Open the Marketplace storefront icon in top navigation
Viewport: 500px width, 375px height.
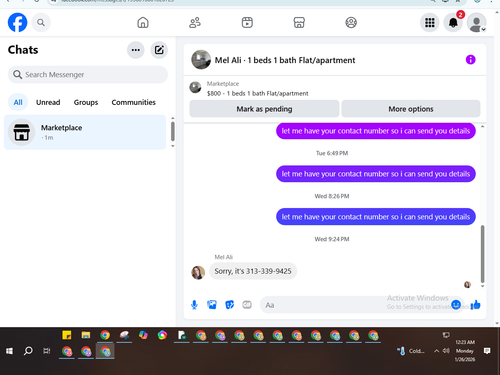(299, 23)
